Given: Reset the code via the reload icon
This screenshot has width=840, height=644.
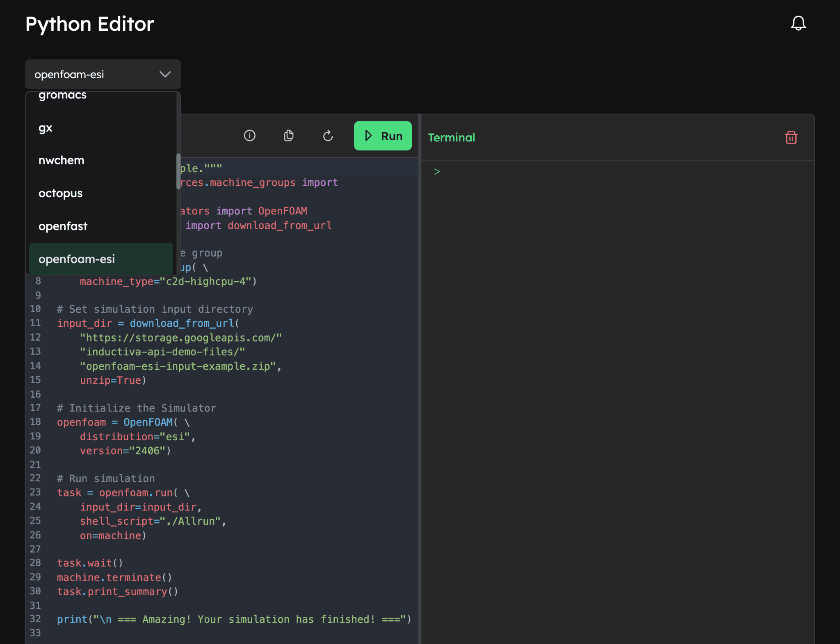Looking at the screenshot, I should [x=327, y=136].
